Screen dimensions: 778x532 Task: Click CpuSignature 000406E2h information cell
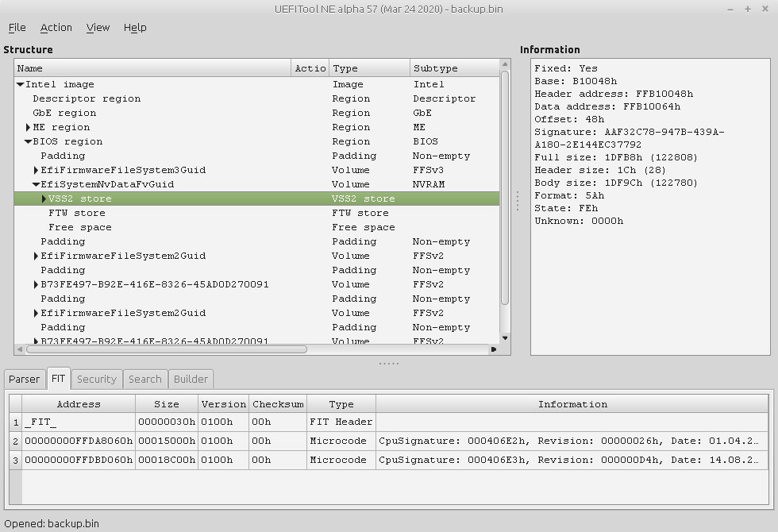click(x=572, y=441)
